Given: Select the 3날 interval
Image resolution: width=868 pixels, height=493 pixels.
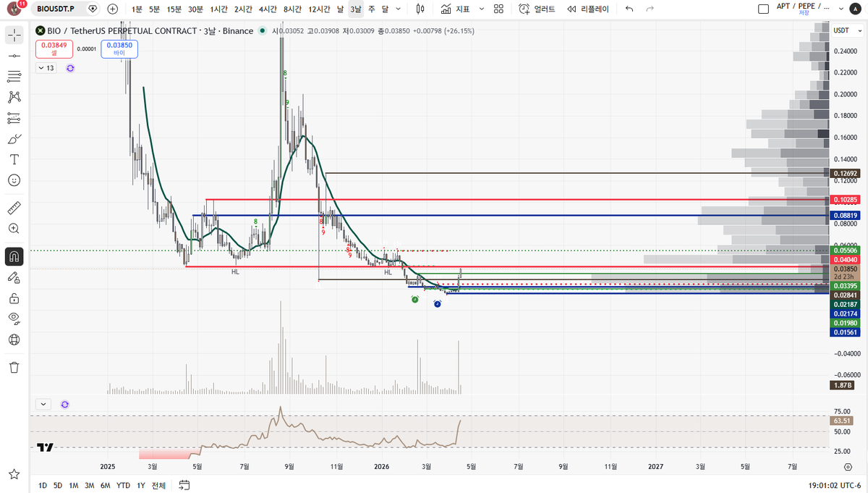Looking at the screenshot, I should click(x=355, y=9).
